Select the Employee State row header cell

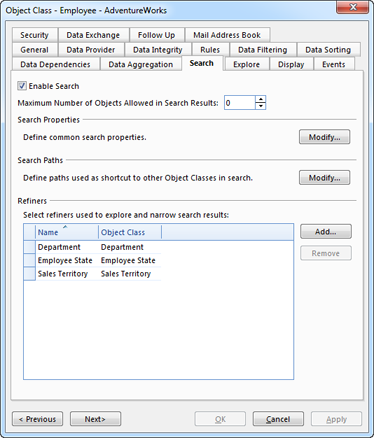pos(30,260)
